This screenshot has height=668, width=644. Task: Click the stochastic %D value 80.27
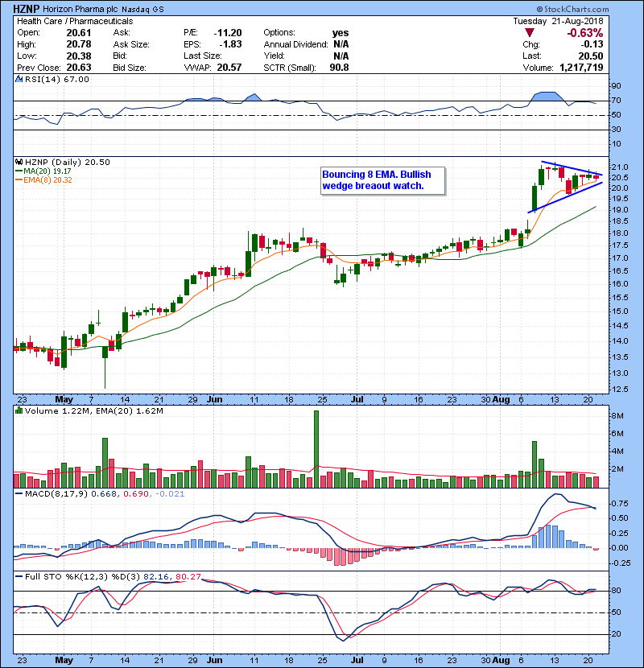pyautogui.click(x=188, y=576)
